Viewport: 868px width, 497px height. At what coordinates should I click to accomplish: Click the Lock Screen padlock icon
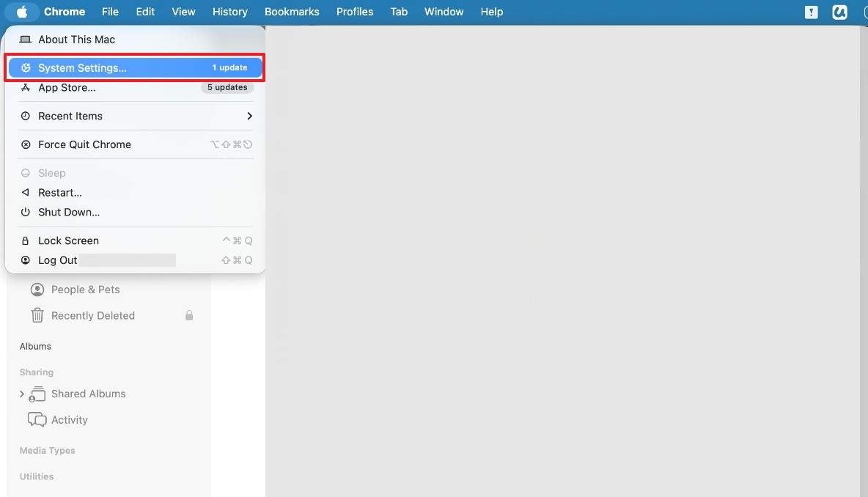pos(26,240)
